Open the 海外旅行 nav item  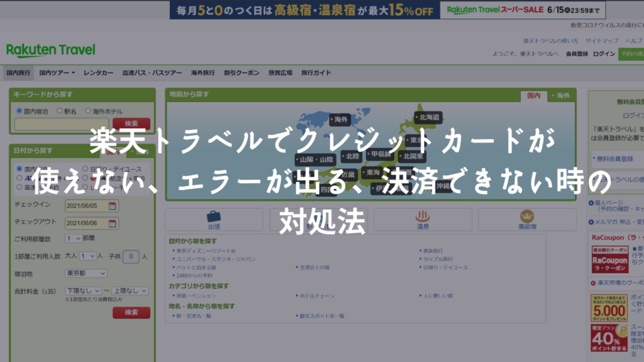(203, 73)
